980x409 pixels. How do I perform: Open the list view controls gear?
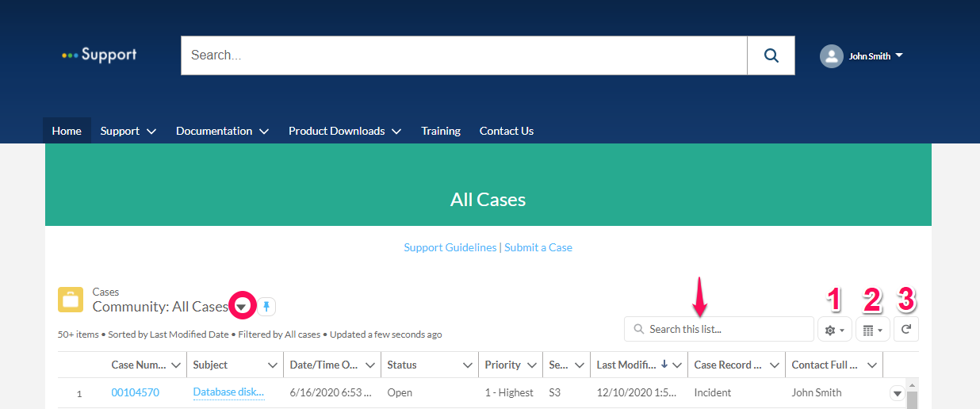[834, 329]
